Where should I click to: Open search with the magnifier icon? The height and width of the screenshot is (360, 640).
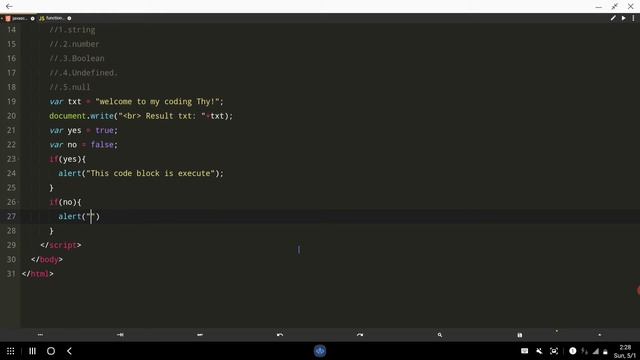point(440,335)
